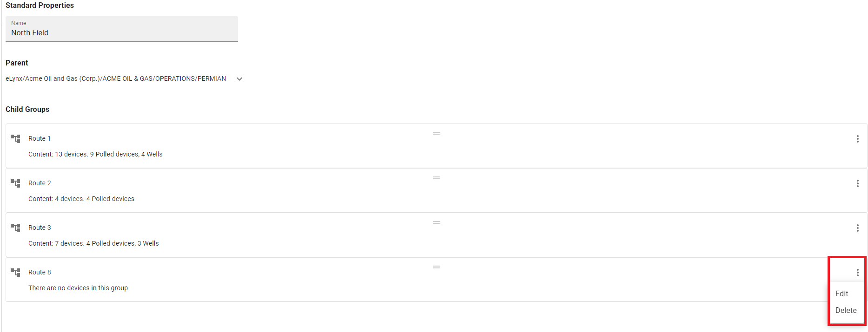Click the group hierarchy icon for Route 1
Screen dimensions: 868x332
16,138
